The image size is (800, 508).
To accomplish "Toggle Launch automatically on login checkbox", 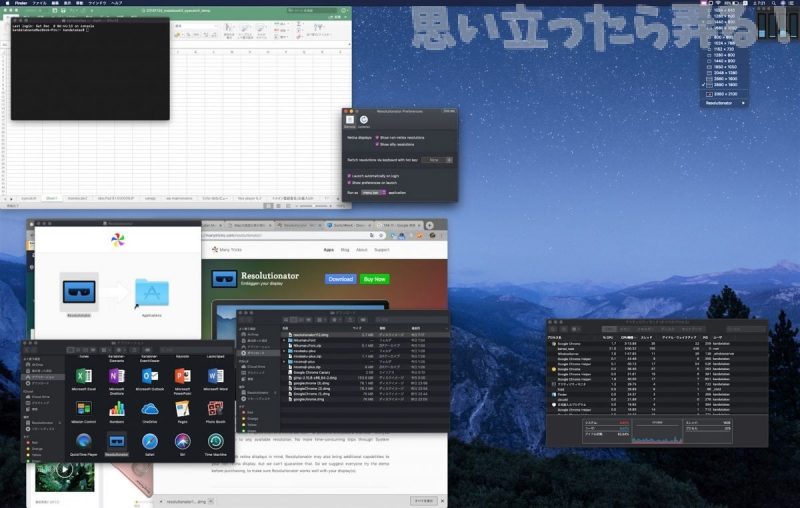I will point(350,175).
